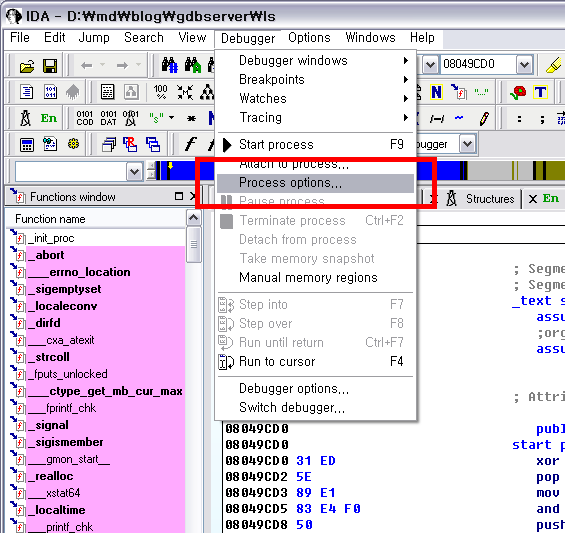This screenshot has width=565, height=533.
Task: Click the 101 011 binary page icon
Action: [50, 92]
